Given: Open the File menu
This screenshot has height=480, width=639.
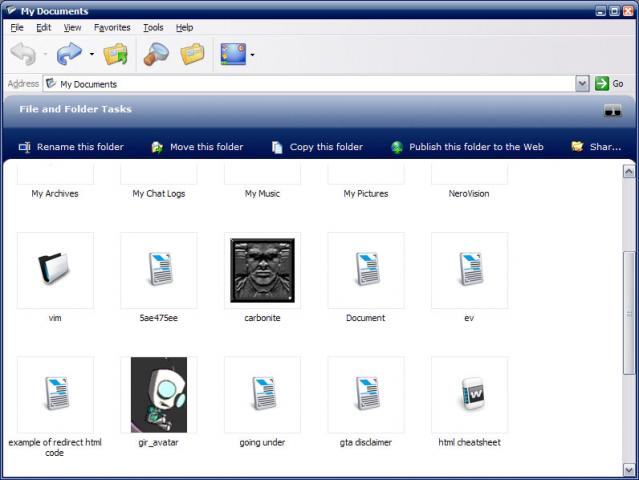Looking at the screenshot, I should 17,27.
